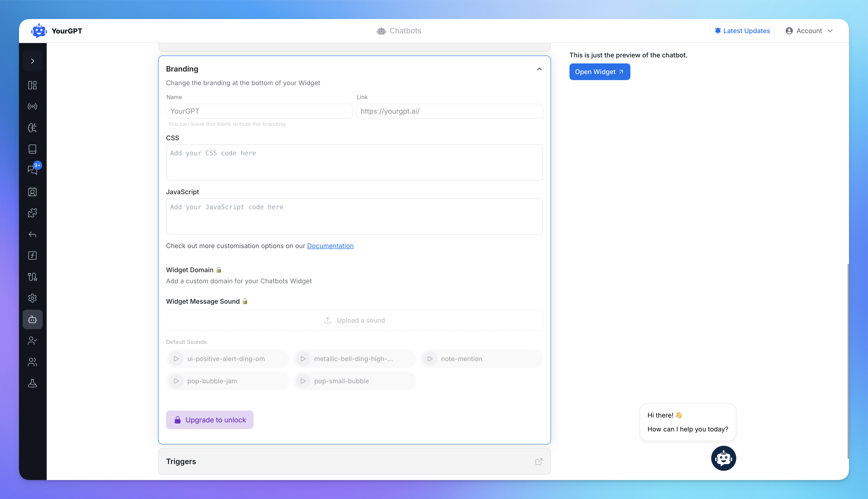Viewport: 868px width, 499px height.
Task: Click the Triggers section header
Action: click(354, 462)
